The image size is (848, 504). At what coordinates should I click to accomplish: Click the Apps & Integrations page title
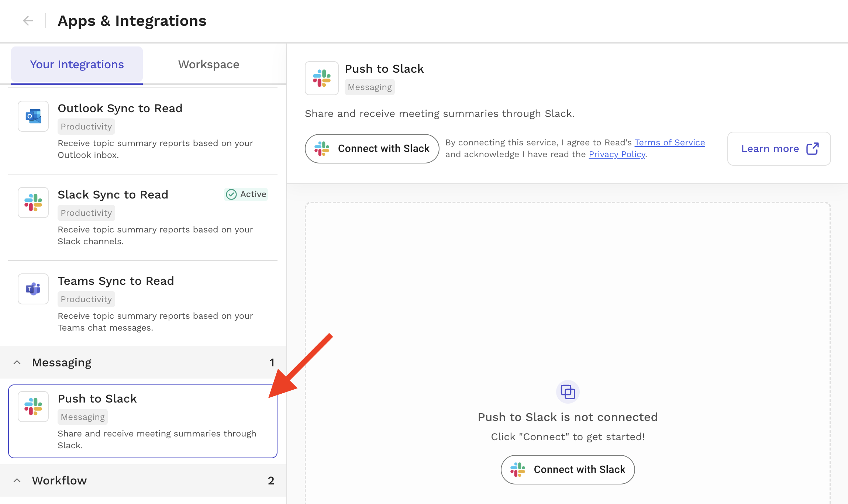(x=132, y=21)
